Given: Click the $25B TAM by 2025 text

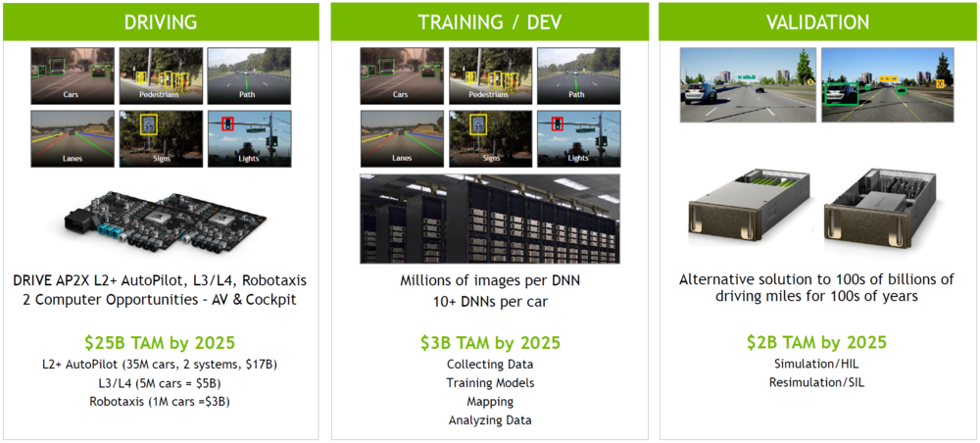Looking at the screenshot, I should [160, 343].
